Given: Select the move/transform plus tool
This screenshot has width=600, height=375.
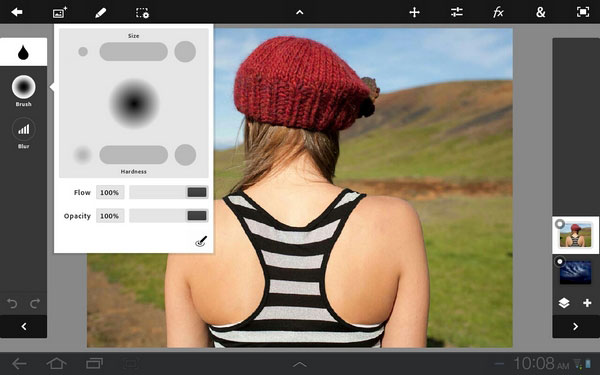Looking at the screenshot, I should (414, 13).
